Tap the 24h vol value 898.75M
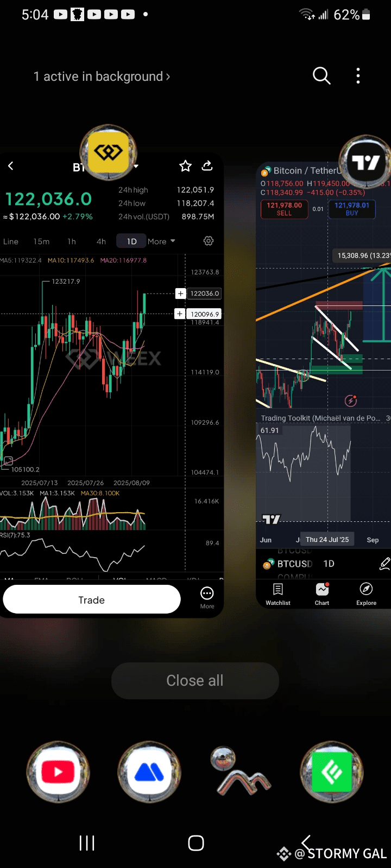 (x=198, y=216)
